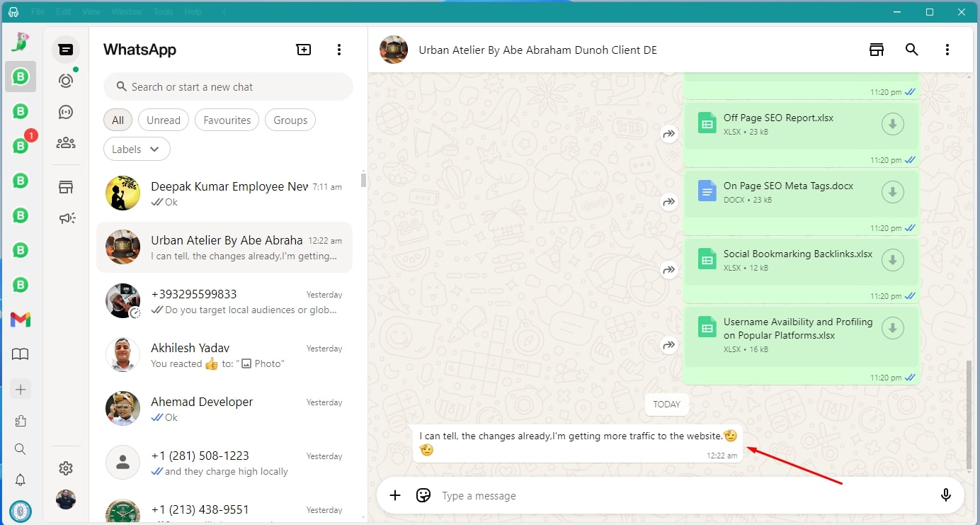Select the Unread filter chip

164,120
